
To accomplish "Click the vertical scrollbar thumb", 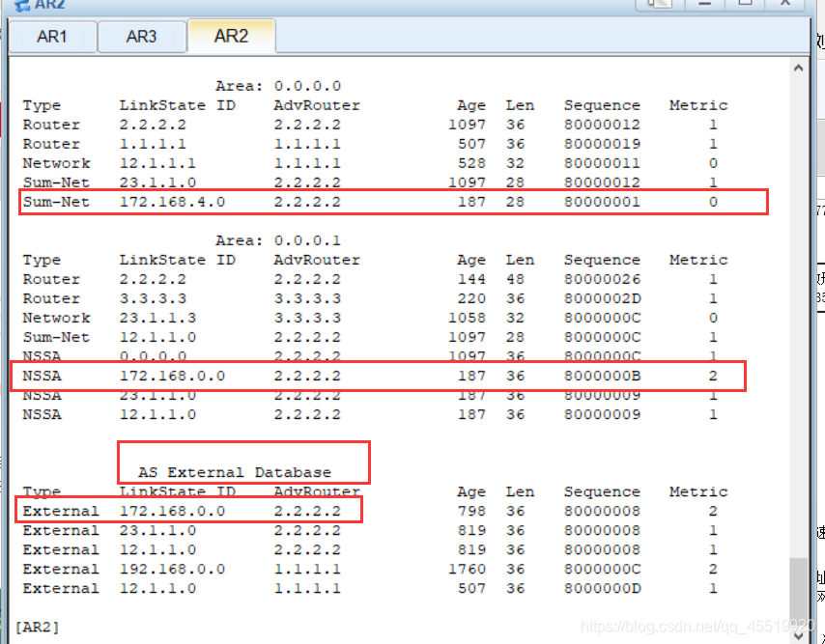I will [798, 593].
